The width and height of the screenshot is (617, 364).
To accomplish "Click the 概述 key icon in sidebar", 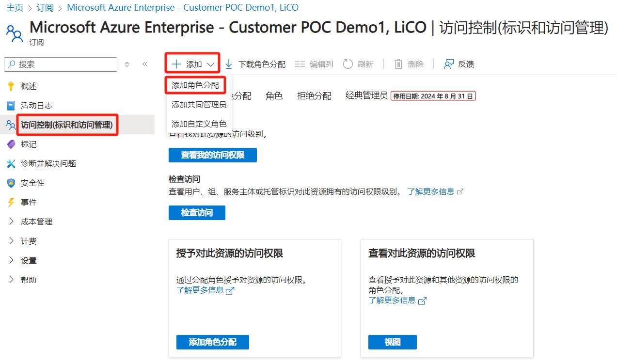I will [11, 86].
